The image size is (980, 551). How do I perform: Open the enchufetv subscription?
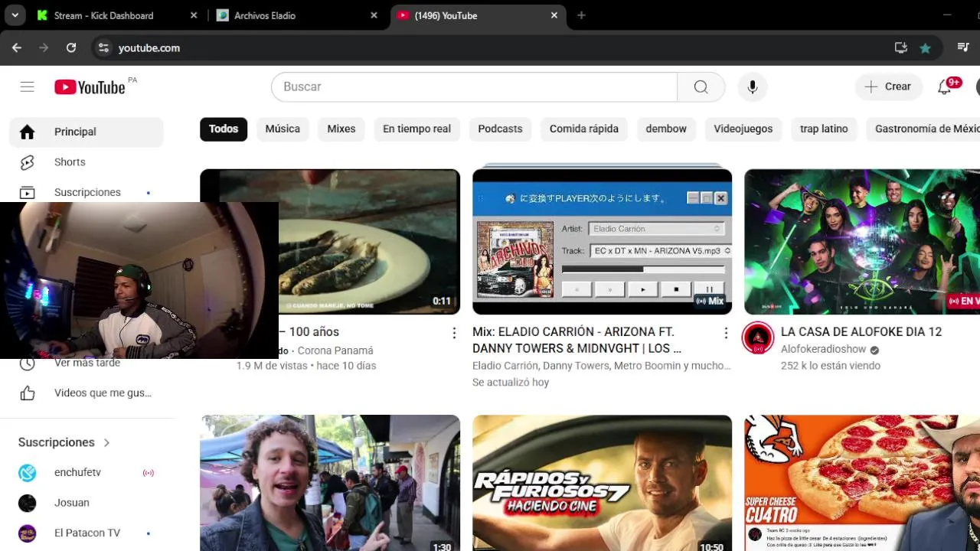tap(87, 473)
